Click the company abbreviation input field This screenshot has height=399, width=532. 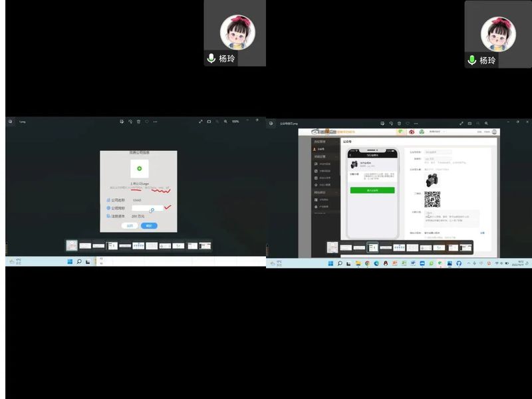[x=146, y=208]
